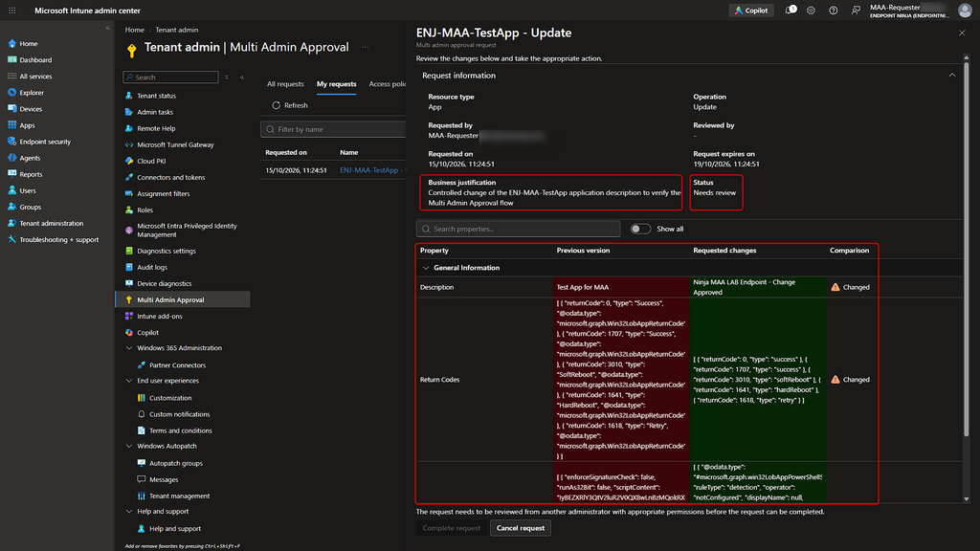Open the MAA-Requester account avatar
The width and height of the screenshot is (980, 551).
pyautogui.click(x=965, y=10)
